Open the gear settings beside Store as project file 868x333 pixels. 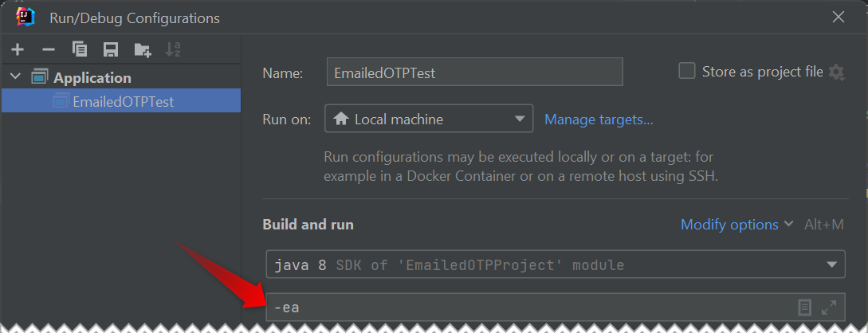(x=836, y=72)
